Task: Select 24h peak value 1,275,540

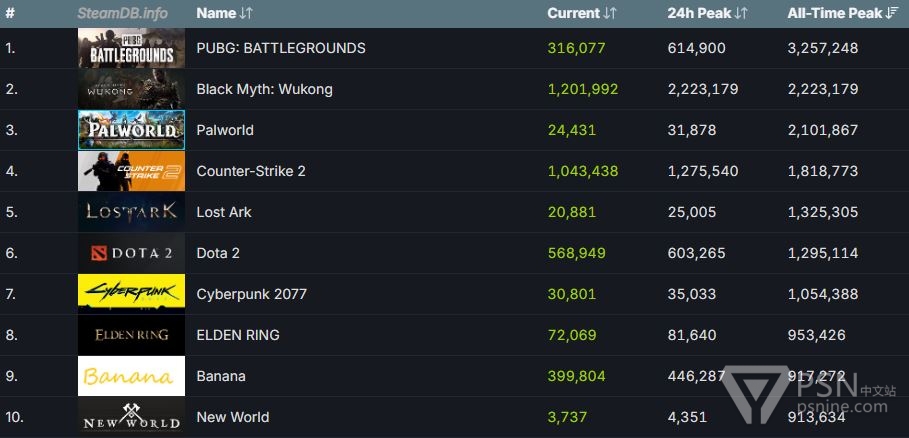Action: point(703,171)
